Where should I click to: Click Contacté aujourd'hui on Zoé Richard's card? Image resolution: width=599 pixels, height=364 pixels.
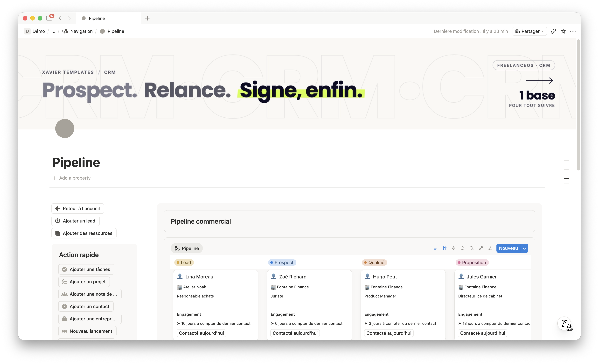(295, 333)
